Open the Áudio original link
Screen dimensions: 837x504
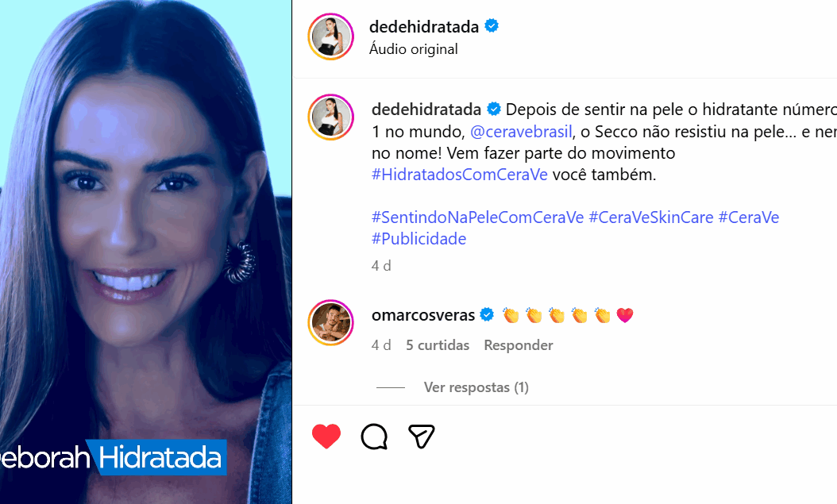click(414, 49)
